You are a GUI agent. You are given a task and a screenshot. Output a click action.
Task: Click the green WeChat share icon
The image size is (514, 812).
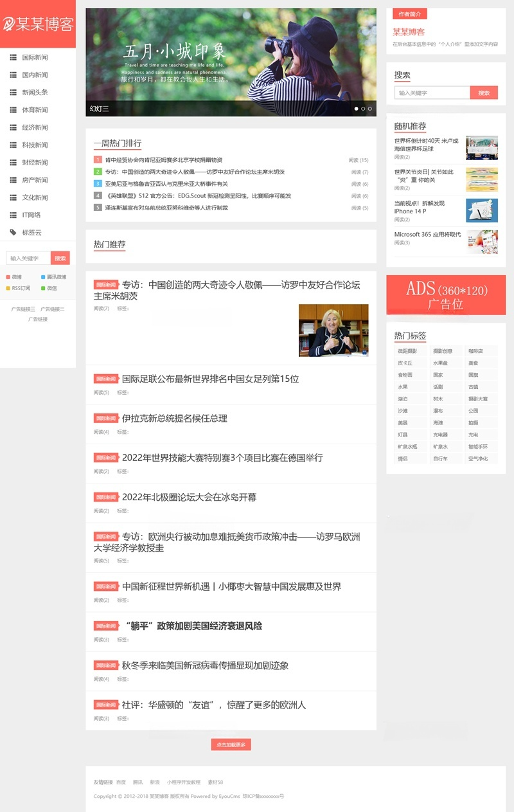(42, 288)
